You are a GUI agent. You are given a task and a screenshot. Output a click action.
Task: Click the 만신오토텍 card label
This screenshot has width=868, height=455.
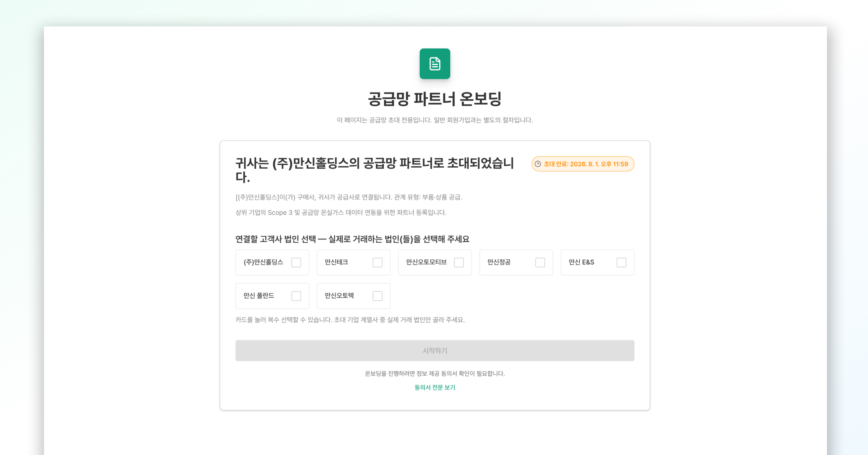click(339, 296)
